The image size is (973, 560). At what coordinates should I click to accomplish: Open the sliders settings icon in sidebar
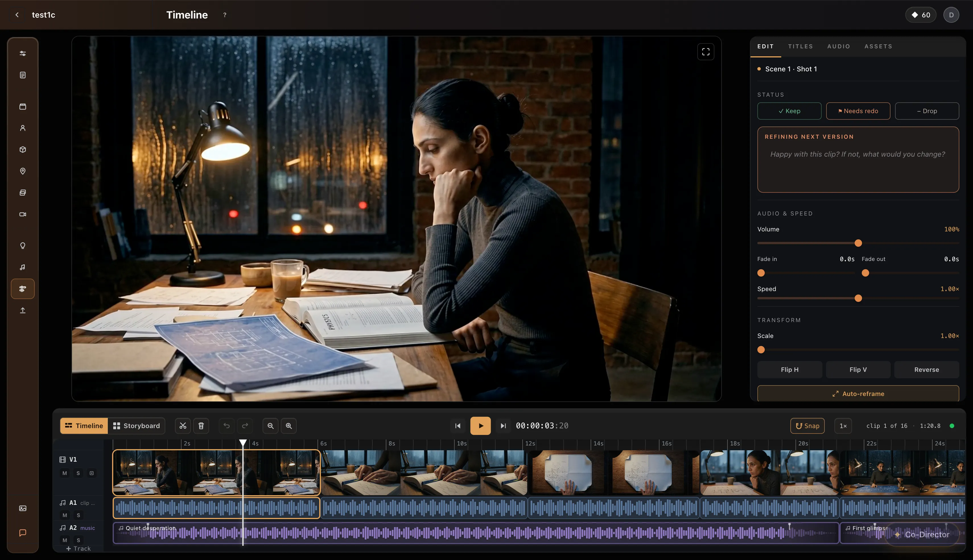point(23,53)
